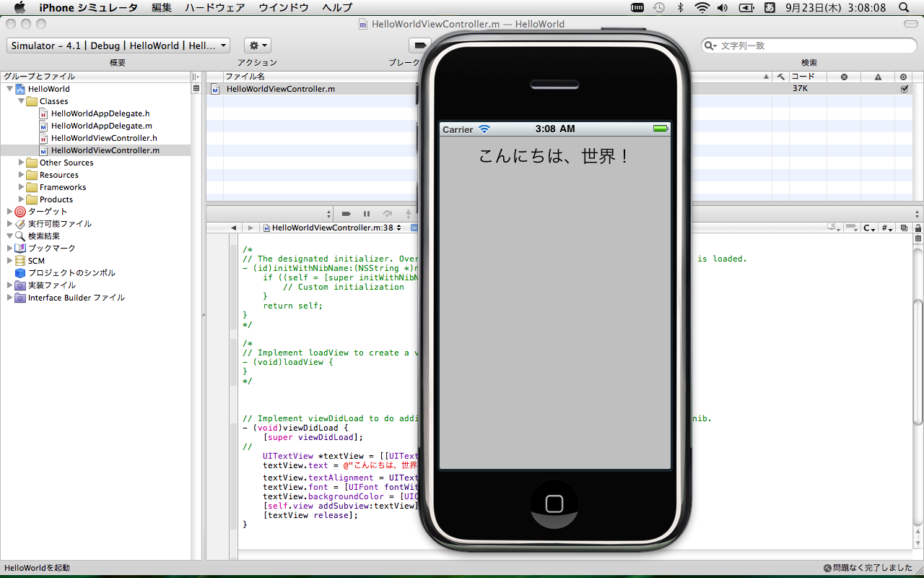The image size is (924, 578).
Task: Collapse the 検索結果 group
Action: pyautogui.click(x=9, y=236)
